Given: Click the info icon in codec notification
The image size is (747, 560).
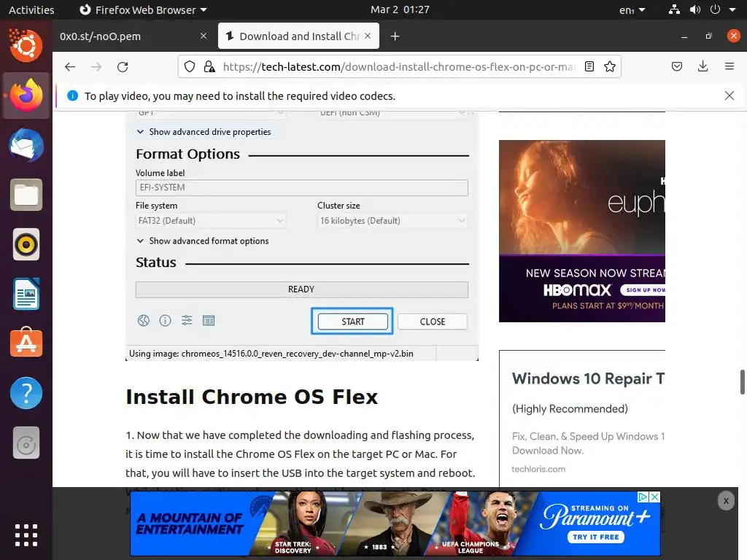Looking at the screenshot, I should coord(72,96).
